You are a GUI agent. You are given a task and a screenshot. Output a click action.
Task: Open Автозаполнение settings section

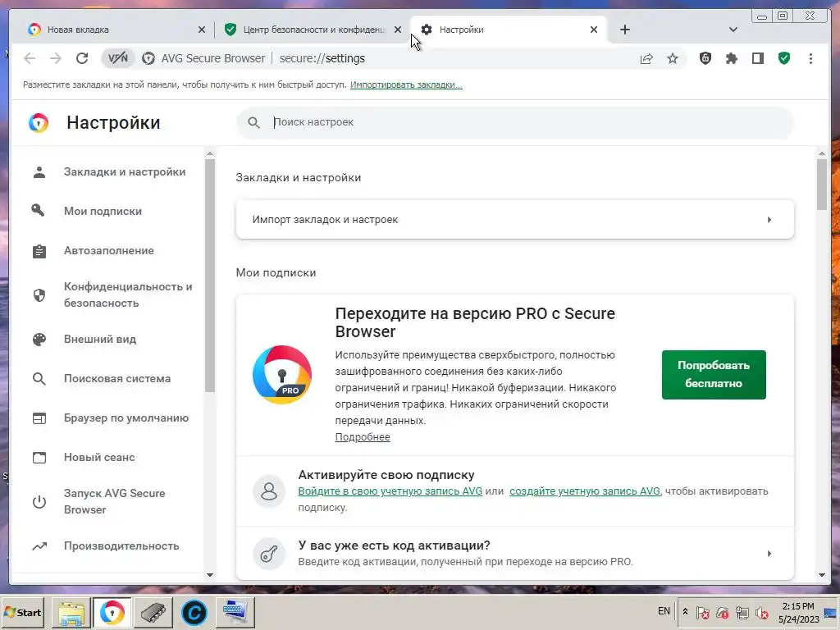(x=109, y=251)
